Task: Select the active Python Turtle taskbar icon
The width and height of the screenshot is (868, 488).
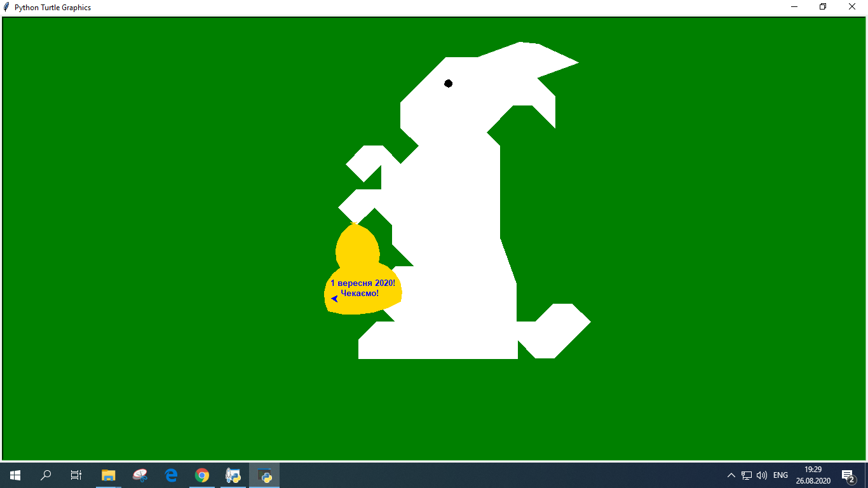Action: [x=264, y=475]
